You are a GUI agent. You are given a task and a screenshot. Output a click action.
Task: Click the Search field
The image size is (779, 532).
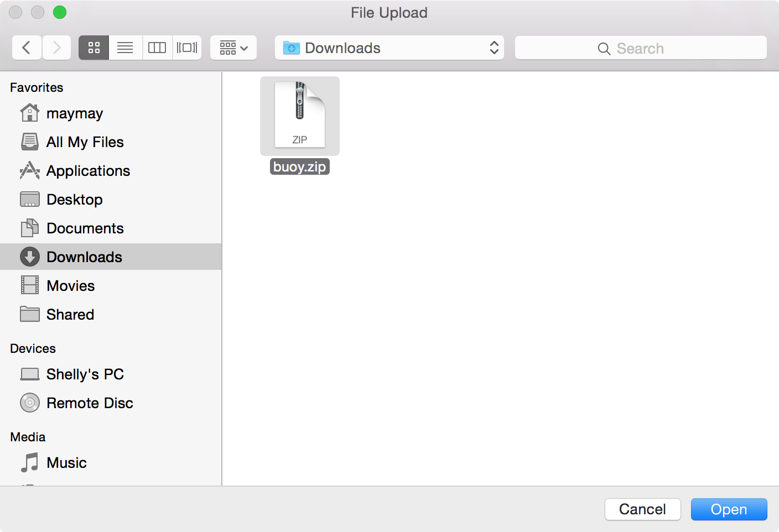(641, 48)
